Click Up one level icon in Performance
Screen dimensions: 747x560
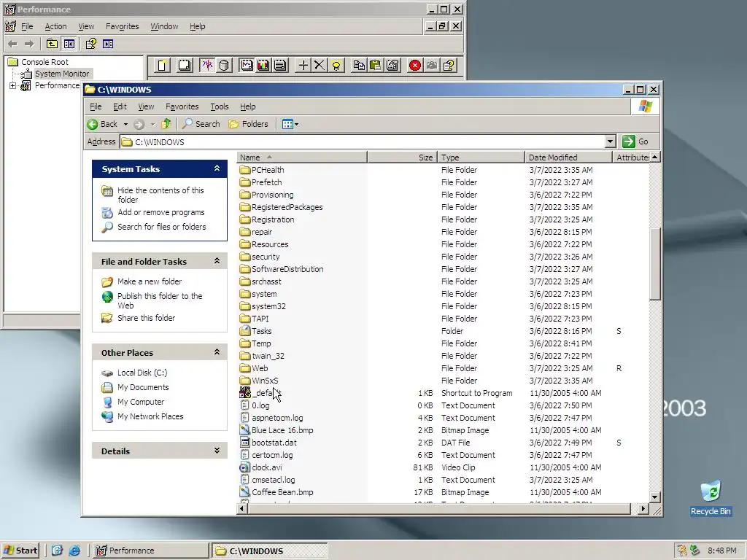tap(52, 44)
